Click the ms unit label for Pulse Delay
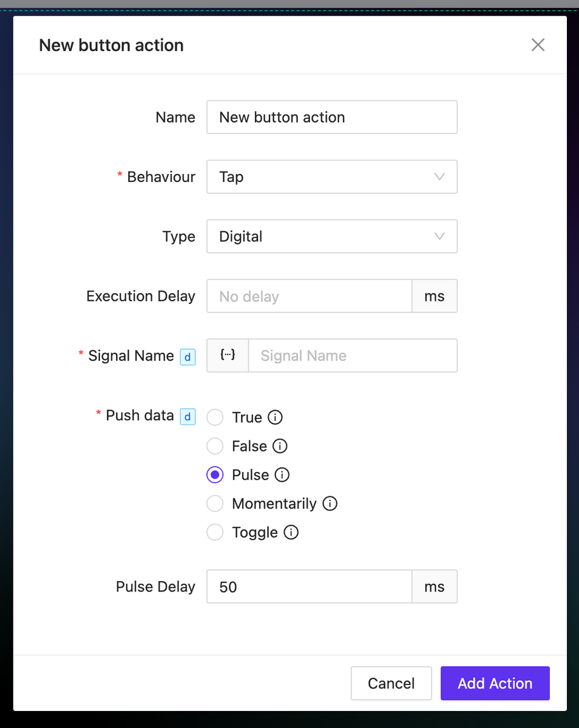579x728 pixels. coord(435,587)
